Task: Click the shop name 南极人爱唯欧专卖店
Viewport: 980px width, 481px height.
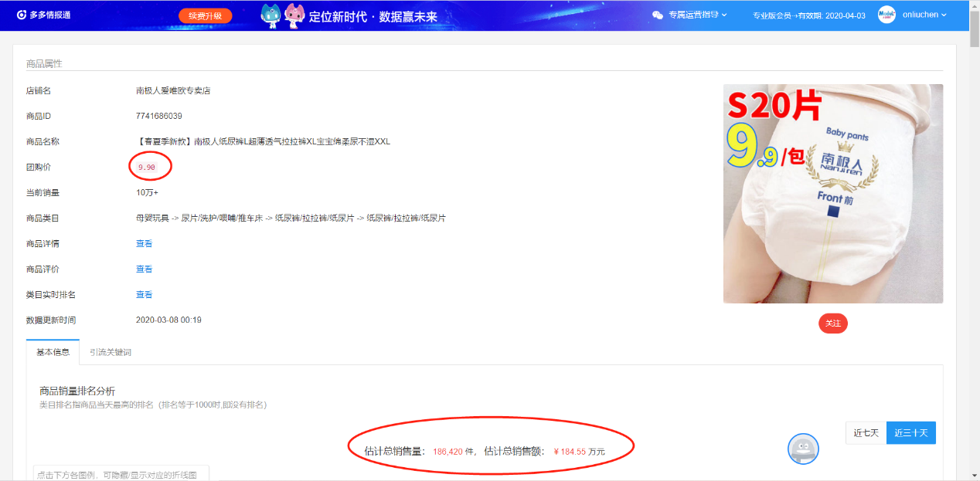Action: 173,91
